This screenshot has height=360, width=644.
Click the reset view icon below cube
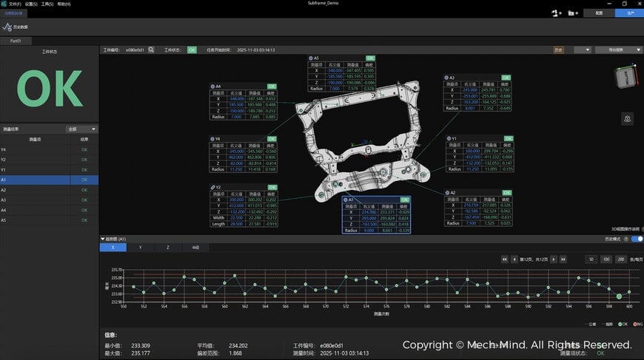[x=627, y=119]
